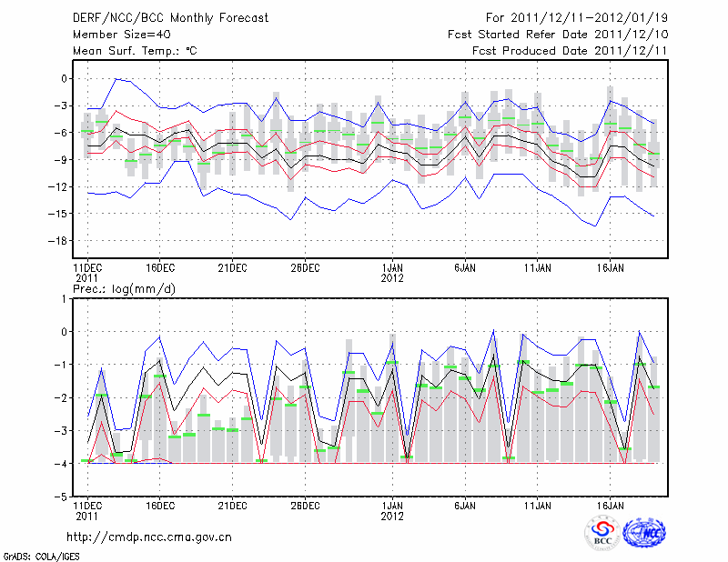
Task: Select the Fcst Produced Date line
Action: [563, 51]
